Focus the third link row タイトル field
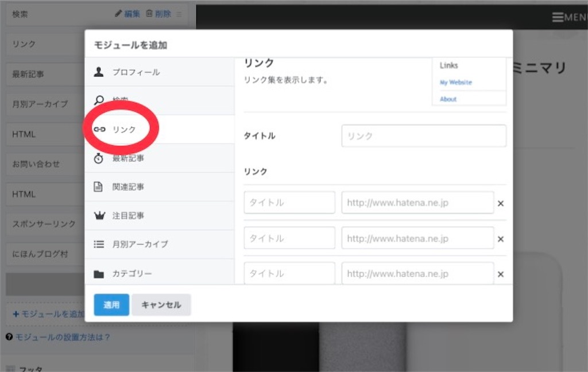 click(x=289, y=273)
